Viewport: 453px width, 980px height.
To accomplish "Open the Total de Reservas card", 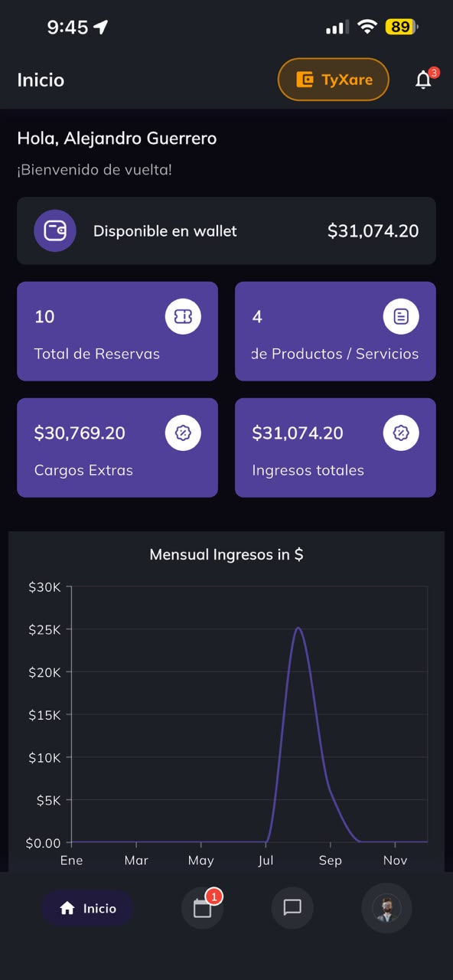I will click(117, 332).
